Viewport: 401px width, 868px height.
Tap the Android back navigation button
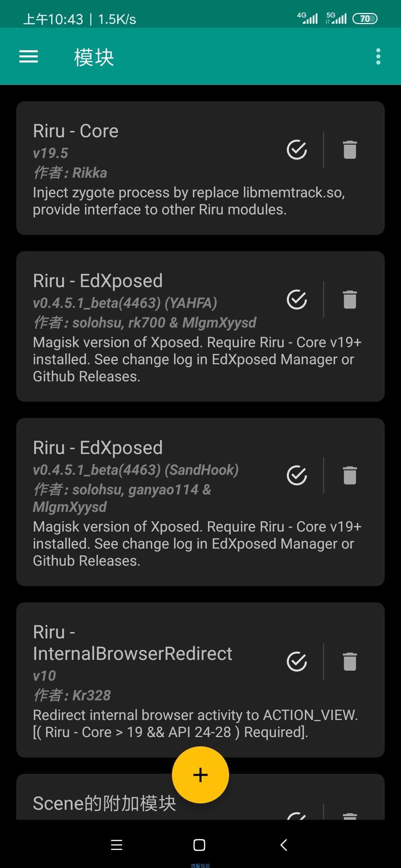coord(284,845)
